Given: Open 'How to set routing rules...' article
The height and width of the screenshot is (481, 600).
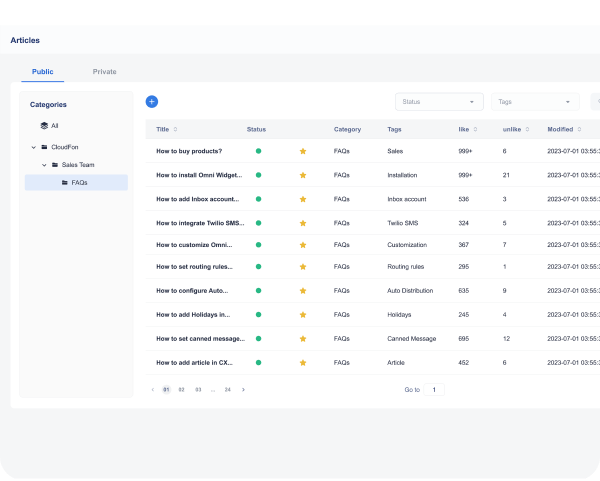Looking at the screenshot, I should pyautogui.click(x=194, y=267).
